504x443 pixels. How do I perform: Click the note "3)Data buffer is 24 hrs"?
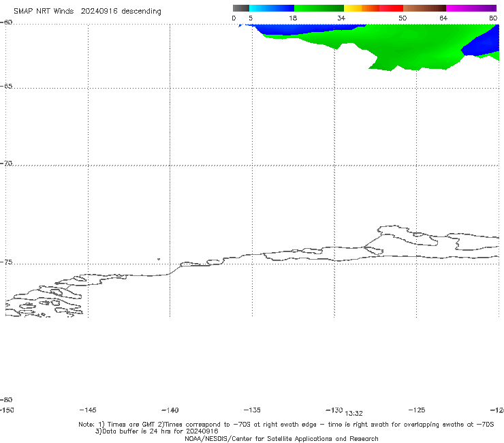157,431
